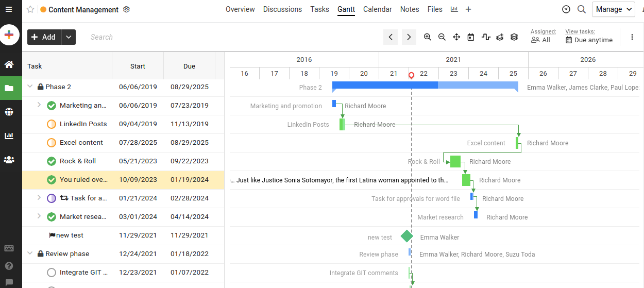Expand the Market research subtasks
The height and width of the screenshot is (288, 644).
pyautogui.click(x=39, y=216)
